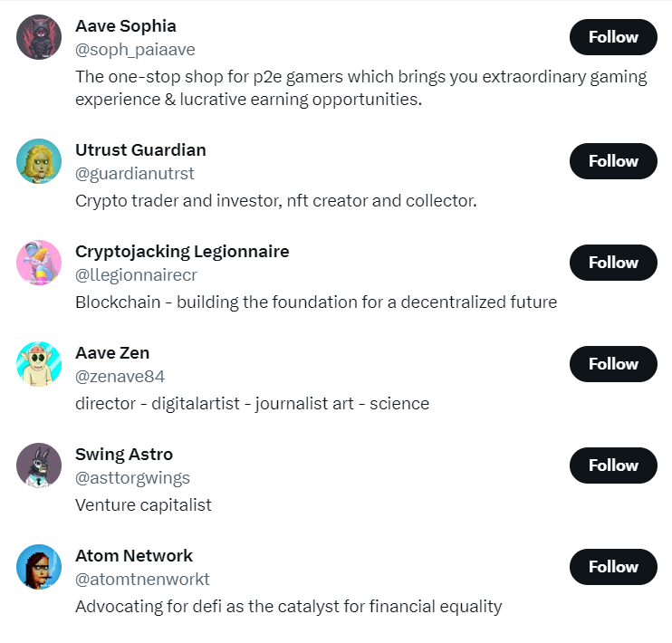Open the @soph_paiaave handle link
This screenshot has width=672, height=643.
coord(135,50)
